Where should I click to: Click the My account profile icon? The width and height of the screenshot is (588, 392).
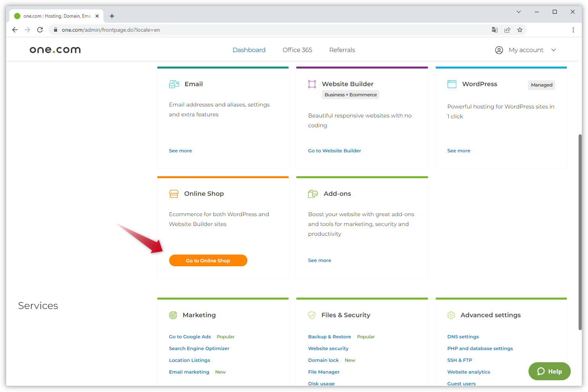pos(499,50)
